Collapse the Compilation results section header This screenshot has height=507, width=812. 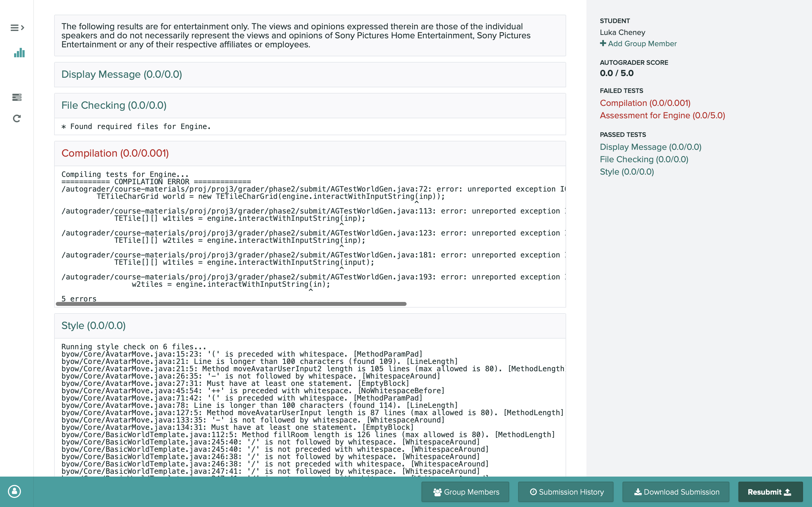point(115,153)
